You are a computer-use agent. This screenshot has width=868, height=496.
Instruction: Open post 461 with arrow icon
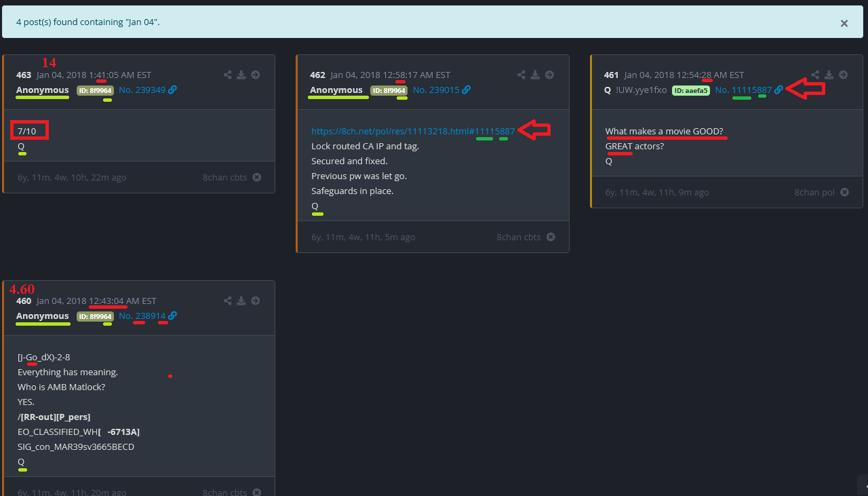[843, 75]
